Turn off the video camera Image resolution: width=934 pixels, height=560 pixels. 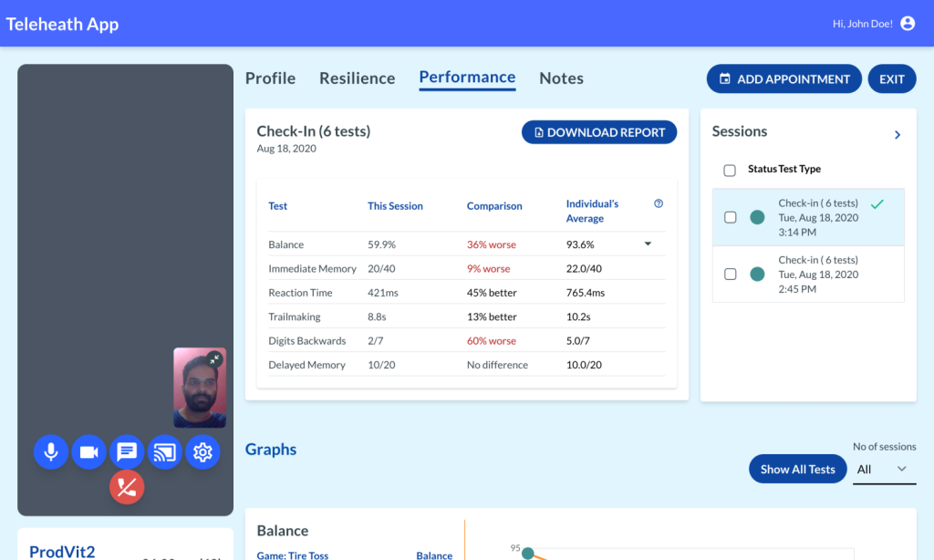tap(88, 451)
